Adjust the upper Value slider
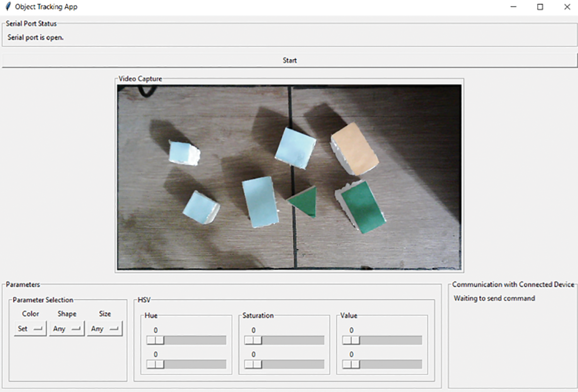This screenshot has height=392, width=578. pos(351,340)
